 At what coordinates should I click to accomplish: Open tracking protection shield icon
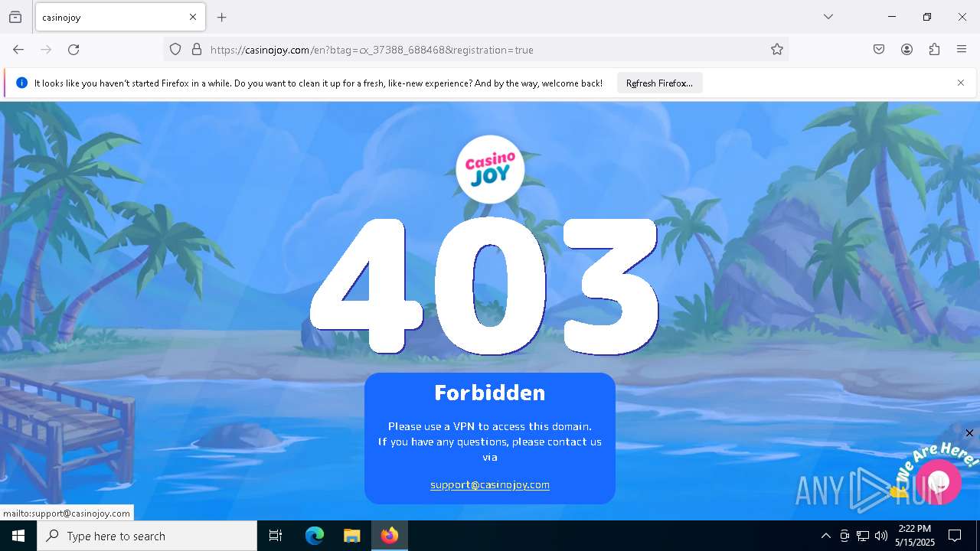pos(175,50)
